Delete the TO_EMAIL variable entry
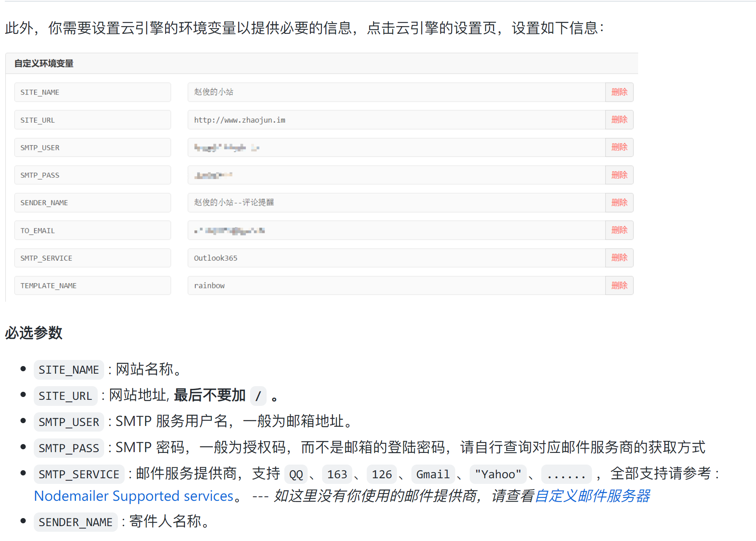The height and width of the screenshot is (541, 756). click(619, 230)
